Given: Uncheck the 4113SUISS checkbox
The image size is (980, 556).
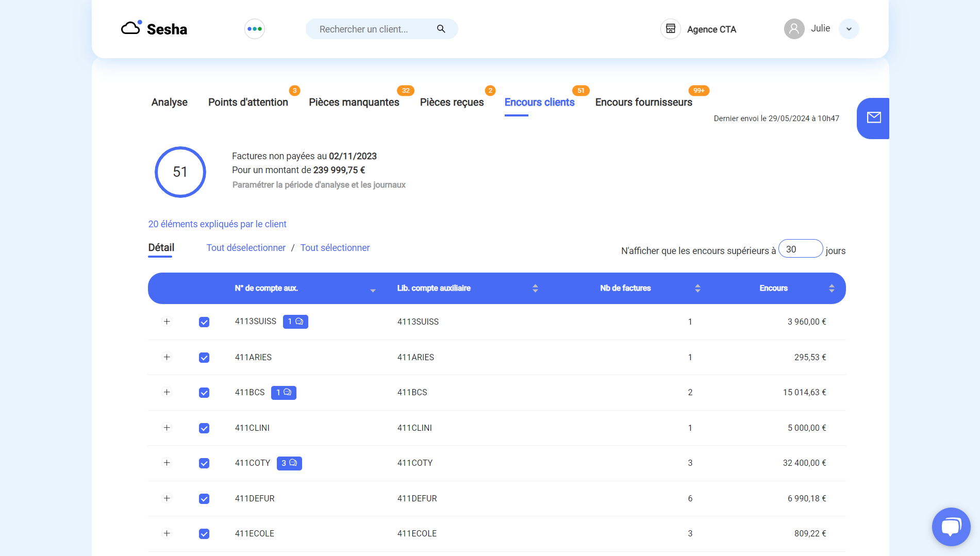Looking at the screenshot, I should click(x=204, y=322).
